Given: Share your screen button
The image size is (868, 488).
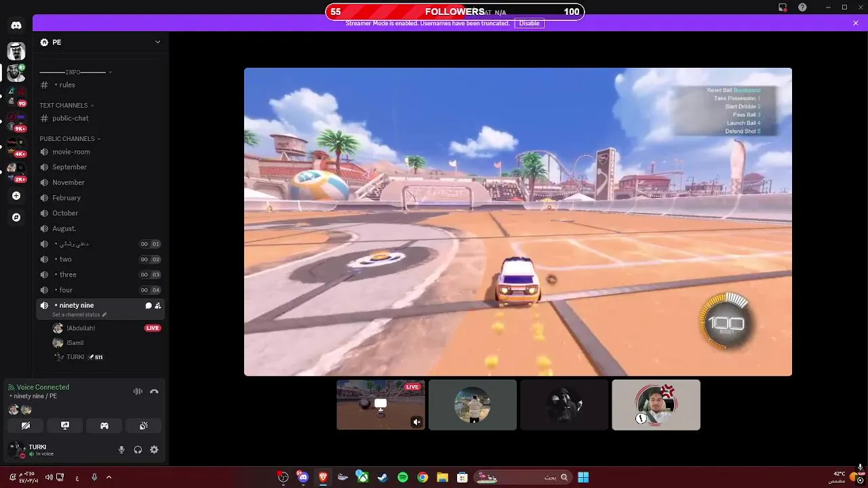Looking at the screenshot, I should point(65,426).
